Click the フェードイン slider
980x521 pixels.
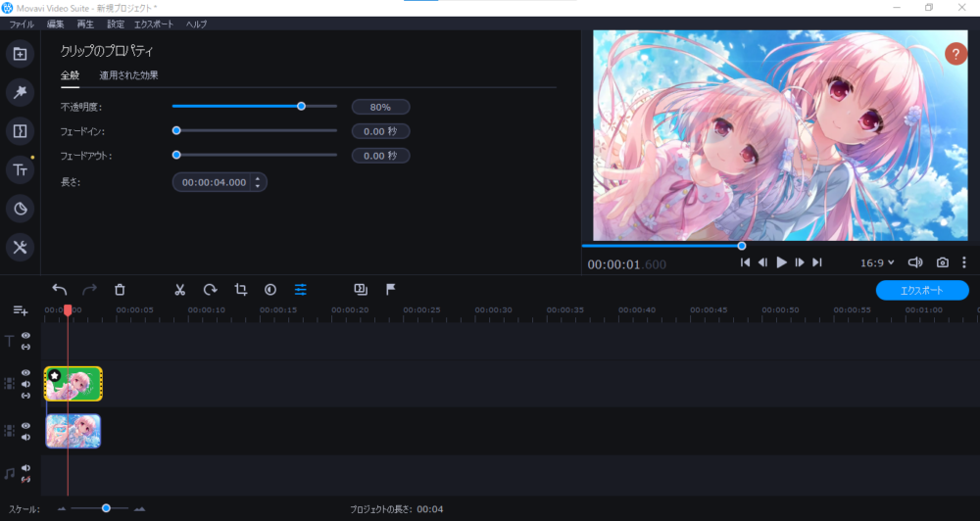255,130
